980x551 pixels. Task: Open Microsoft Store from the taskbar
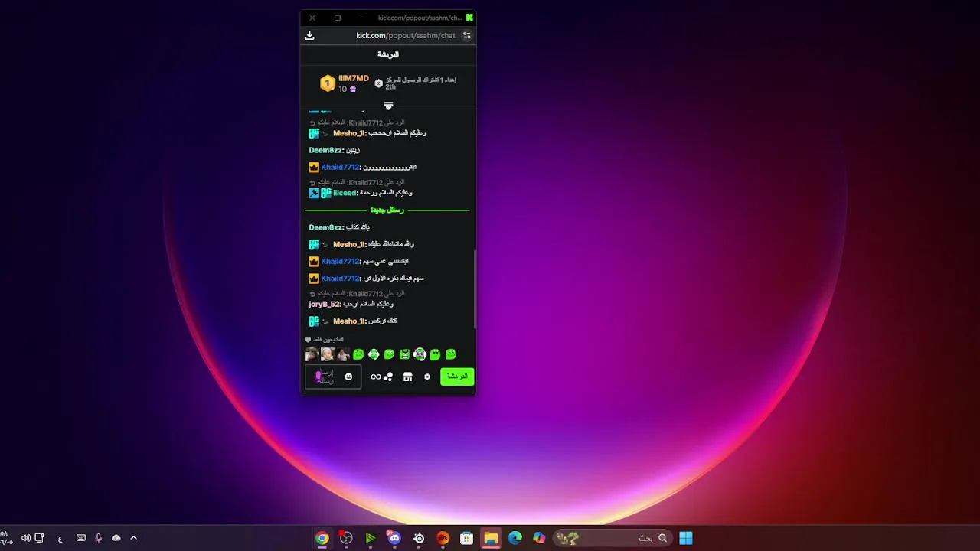(466, 538)
